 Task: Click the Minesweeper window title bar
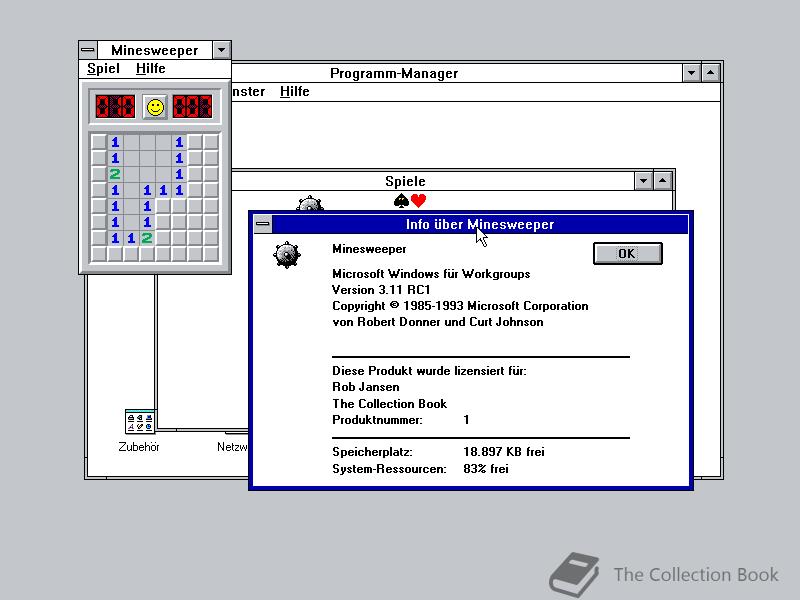click(155, 50)
